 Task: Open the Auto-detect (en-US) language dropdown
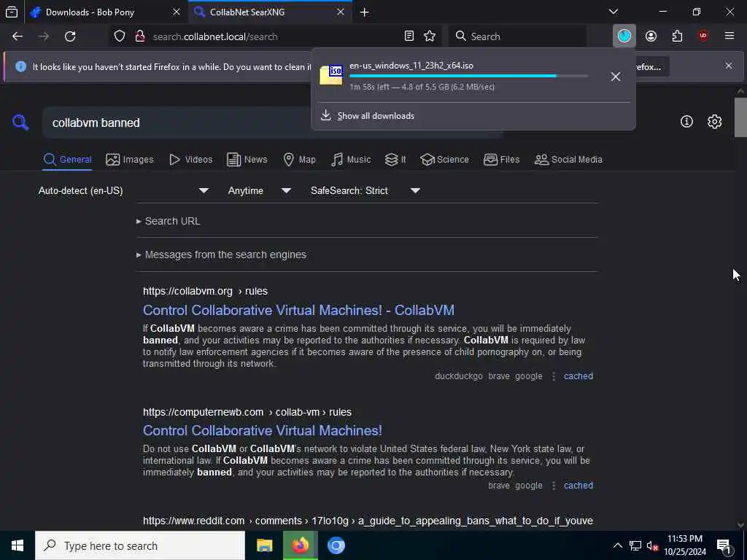[124, 190]
